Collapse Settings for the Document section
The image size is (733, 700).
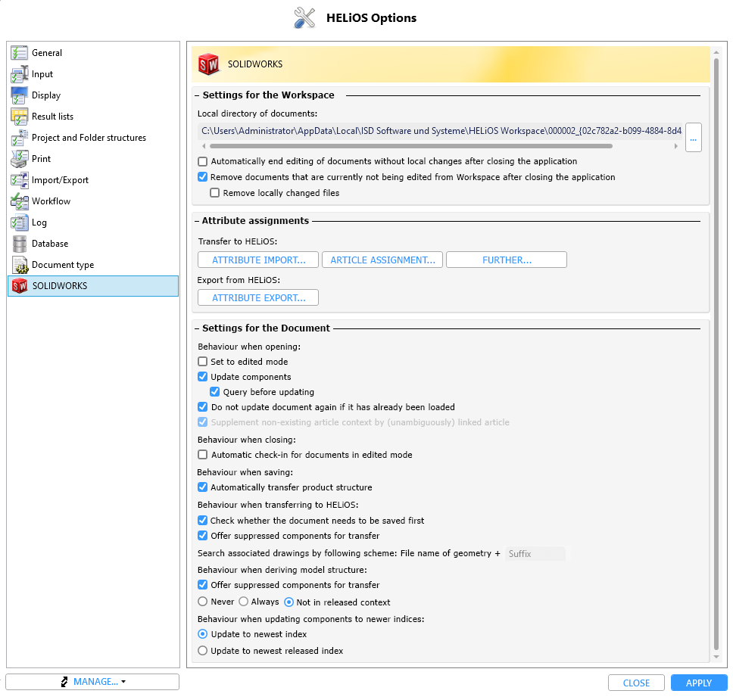197,328
